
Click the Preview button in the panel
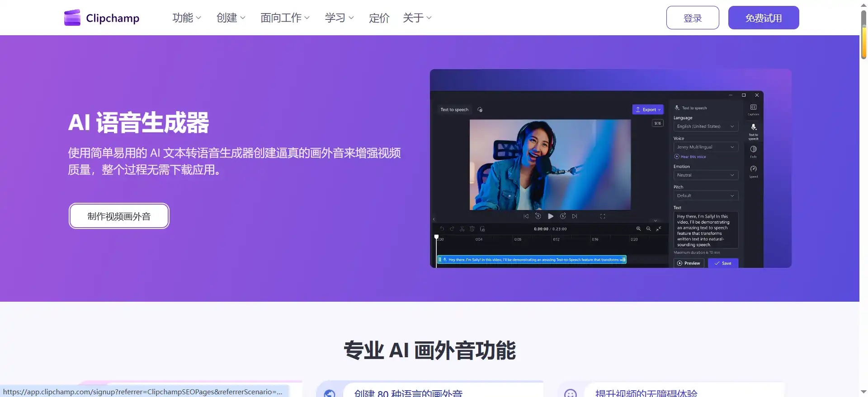click(x=689, y=263)
